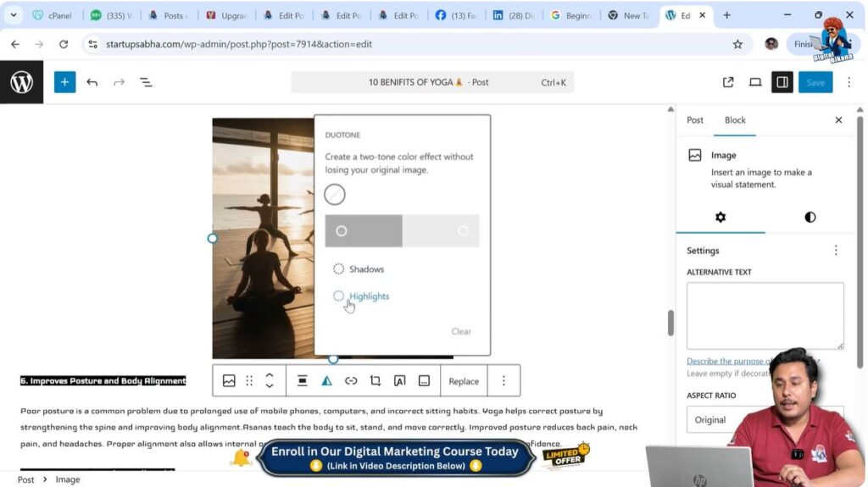
Task: Open editor options three-dot menu
Action: point(849,82)
